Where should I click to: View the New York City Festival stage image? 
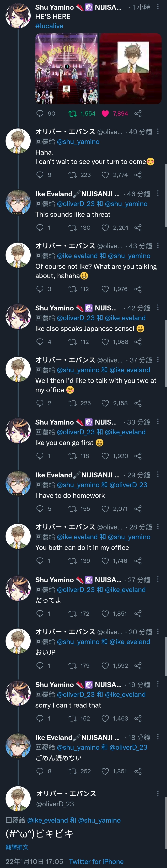coord(67,69)
